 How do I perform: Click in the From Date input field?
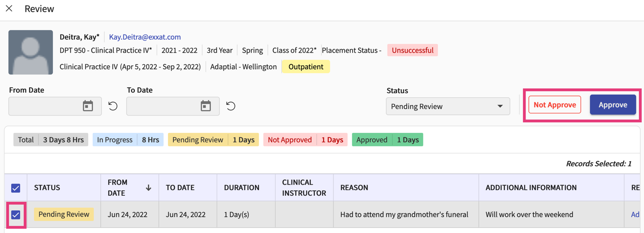(x=45, y=106)
